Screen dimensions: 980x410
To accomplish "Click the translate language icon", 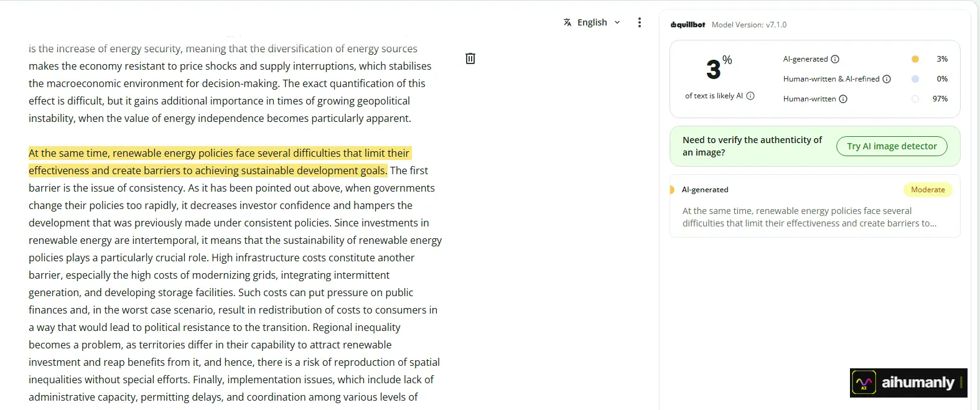I will click(567, 22).
